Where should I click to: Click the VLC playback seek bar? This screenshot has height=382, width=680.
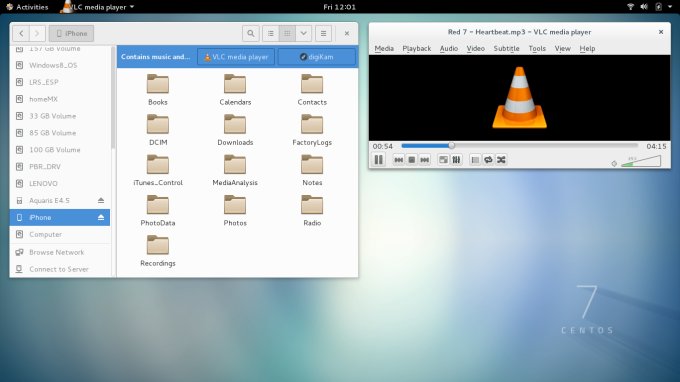[520, 146]
